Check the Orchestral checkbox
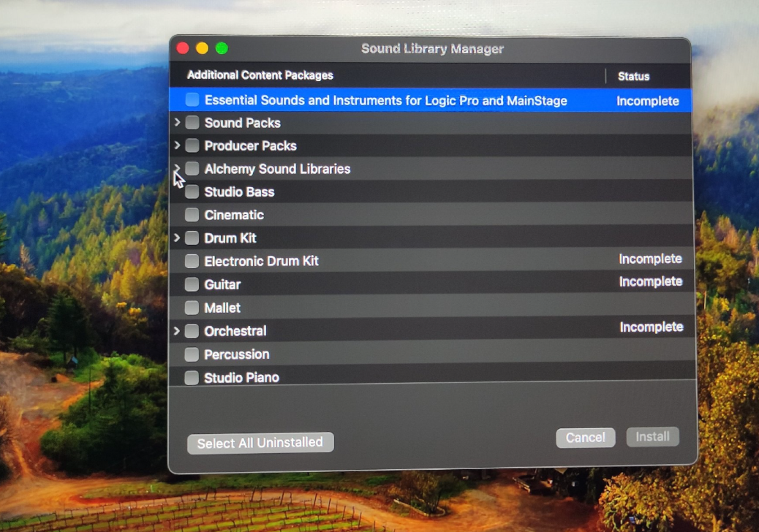The width and height of the screenshot is (759, 532). (192, 331)
